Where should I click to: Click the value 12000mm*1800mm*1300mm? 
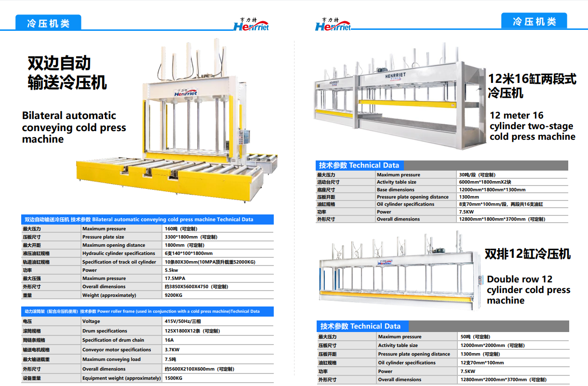(x=492, y=190)
